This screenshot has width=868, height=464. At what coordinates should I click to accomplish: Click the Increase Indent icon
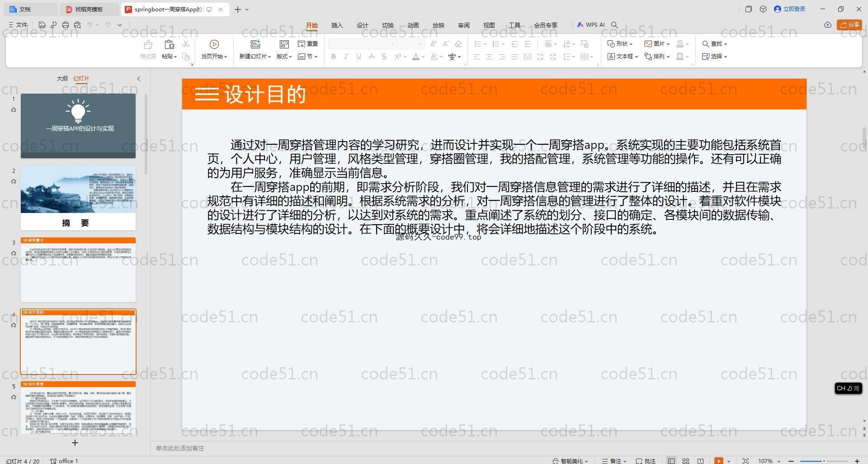tap(527, 44)
